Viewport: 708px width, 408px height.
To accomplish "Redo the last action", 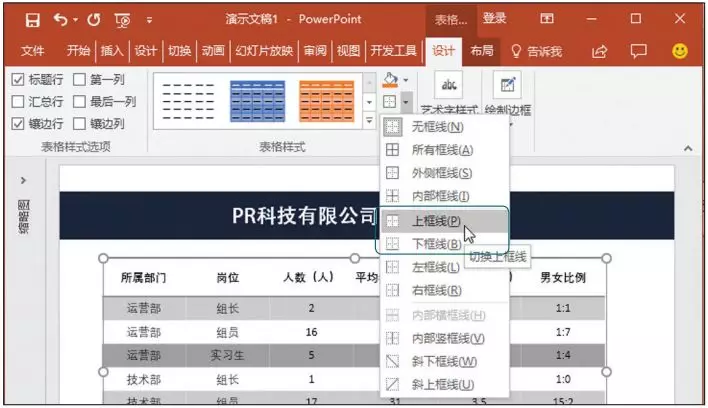I will tap(93, 19).
